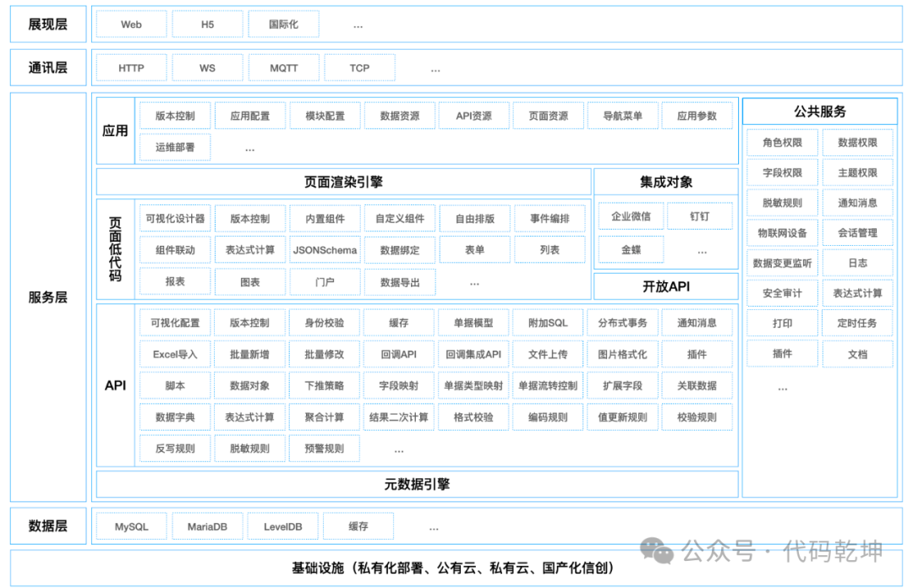The height and width of the screenshot is (588, 913).
Task: Select the 展现层 layer label
Action: (48, 24)
